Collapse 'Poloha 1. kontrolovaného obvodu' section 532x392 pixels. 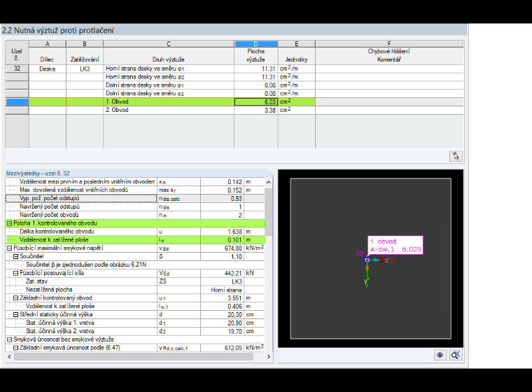pos(10,223)
